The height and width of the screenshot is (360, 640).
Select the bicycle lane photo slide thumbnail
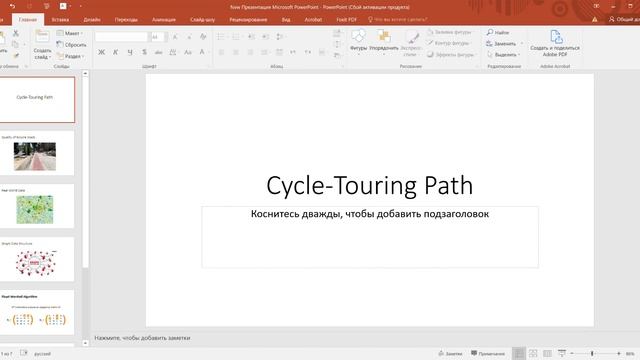(36, 153)
